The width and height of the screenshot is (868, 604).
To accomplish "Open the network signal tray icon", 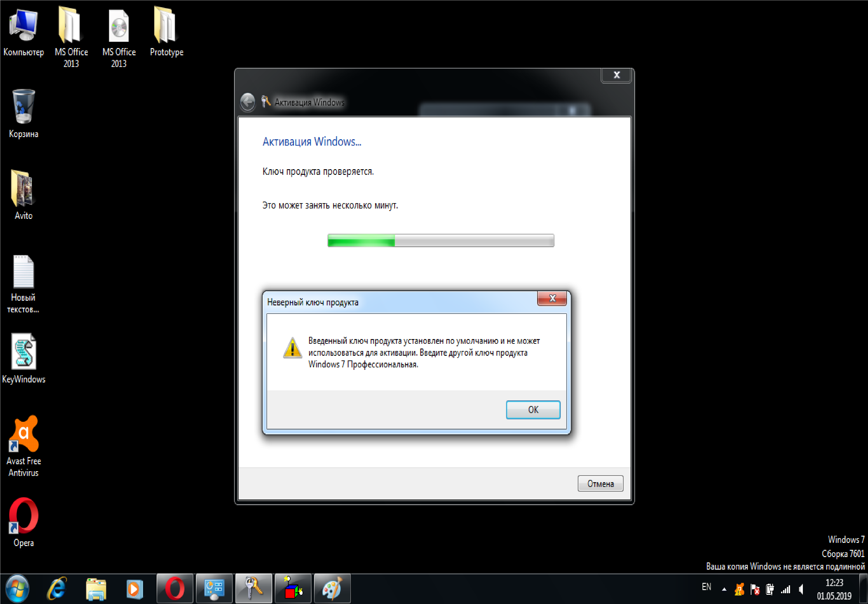I will (x=786, y=589).
